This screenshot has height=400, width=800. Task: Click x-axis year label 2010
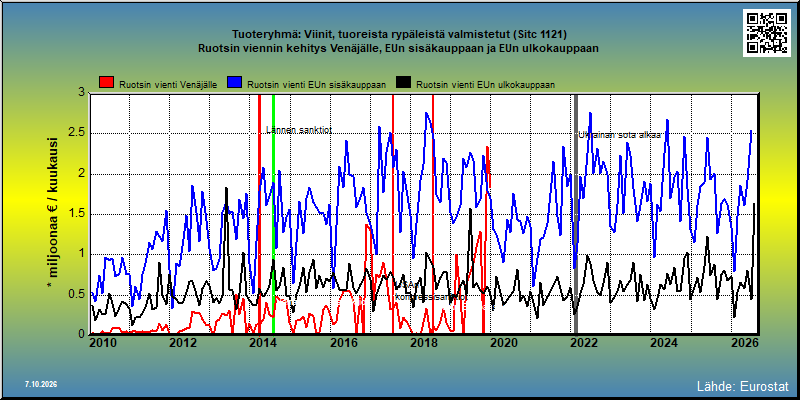coord(104,342)
